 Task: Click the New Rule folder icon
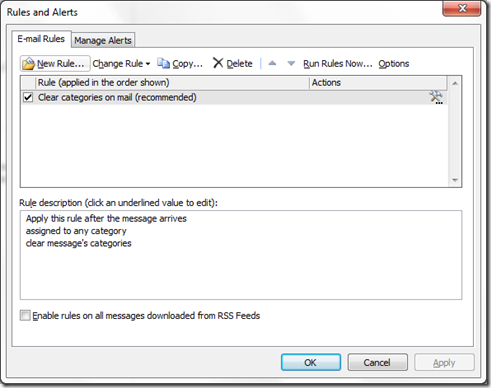29,64
